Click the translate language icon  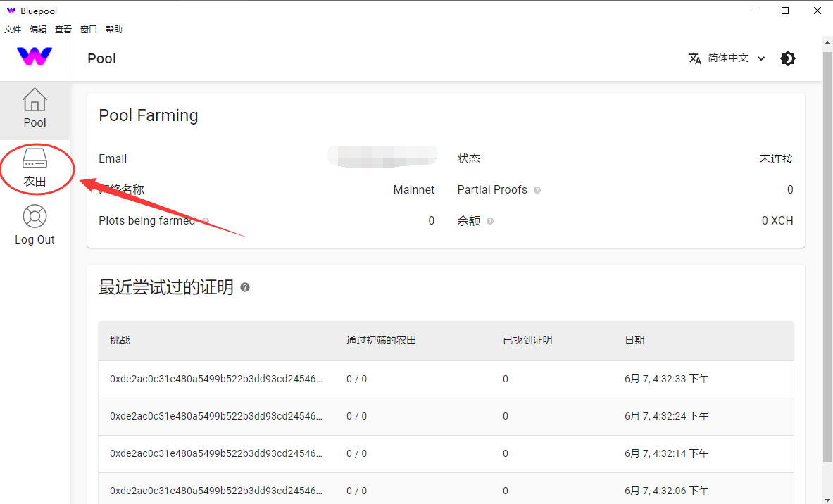click(x=695, y=58)
